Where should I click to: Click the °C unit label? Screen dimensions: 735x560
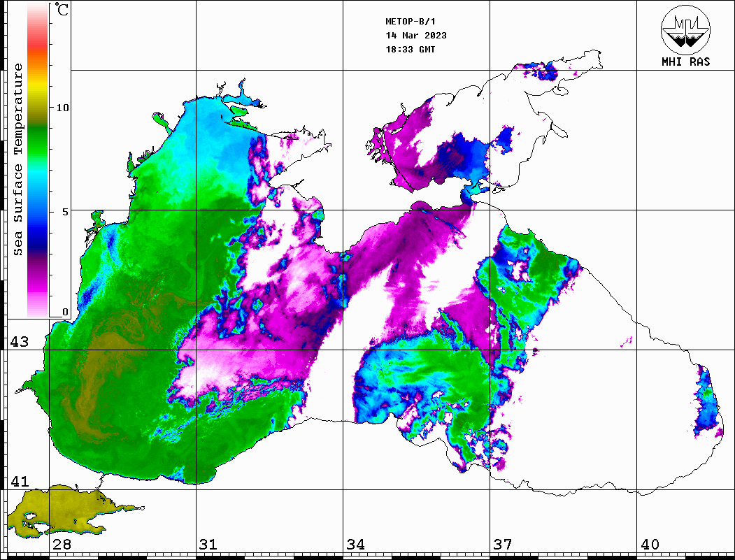click(62, 9)
